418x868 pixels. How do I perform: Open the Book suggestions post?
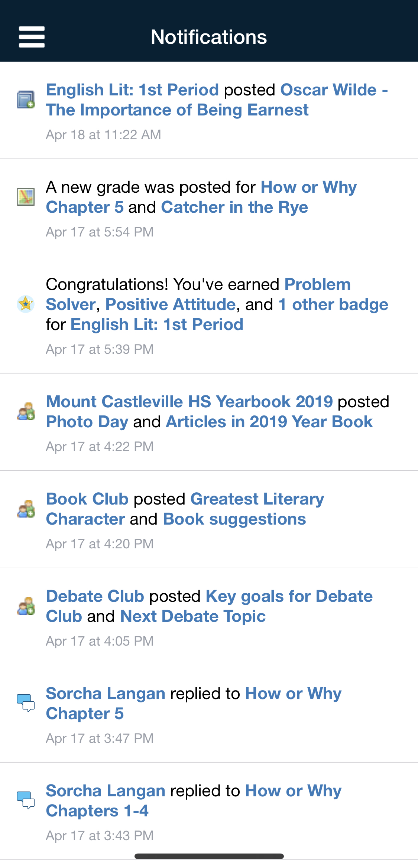tap(234, 519)
